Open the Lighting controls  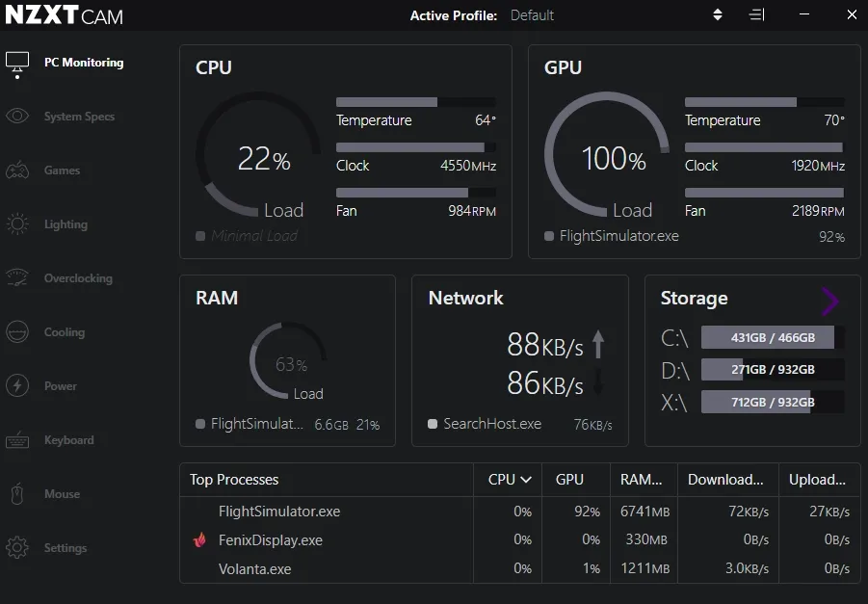coord(64,223)
